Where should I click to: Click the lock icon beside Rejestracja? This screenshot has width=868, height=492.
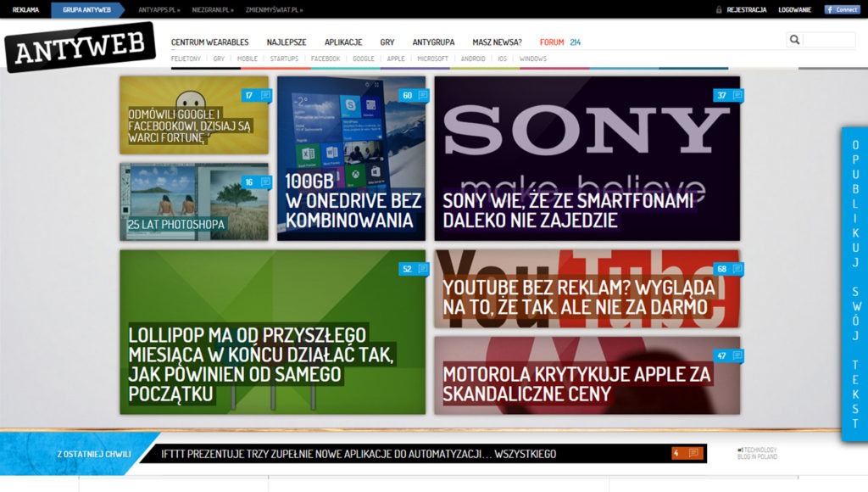pyautogui.click(x=719, y=9)
